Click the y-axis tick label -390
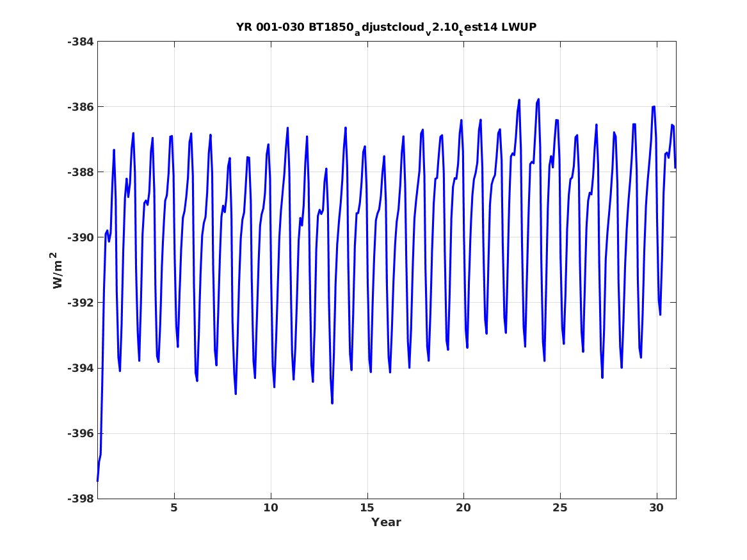 pyautogui.click(x=81, y=237)
